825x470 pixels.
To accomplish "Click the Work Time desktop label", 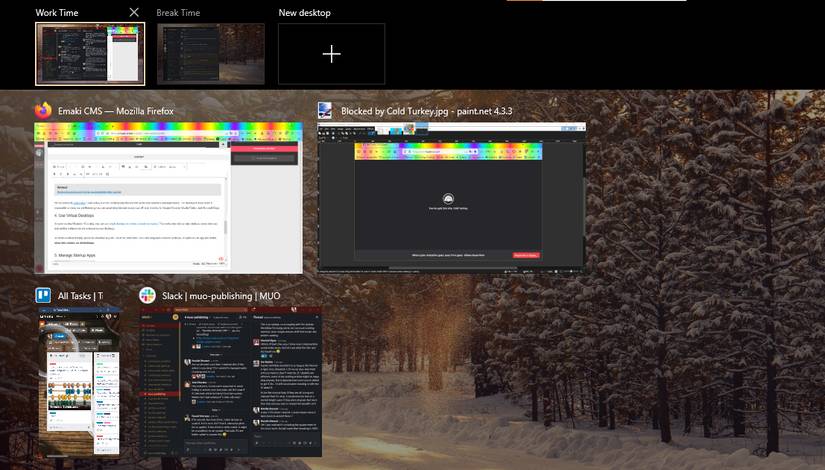I will click(x=57, y=13).
